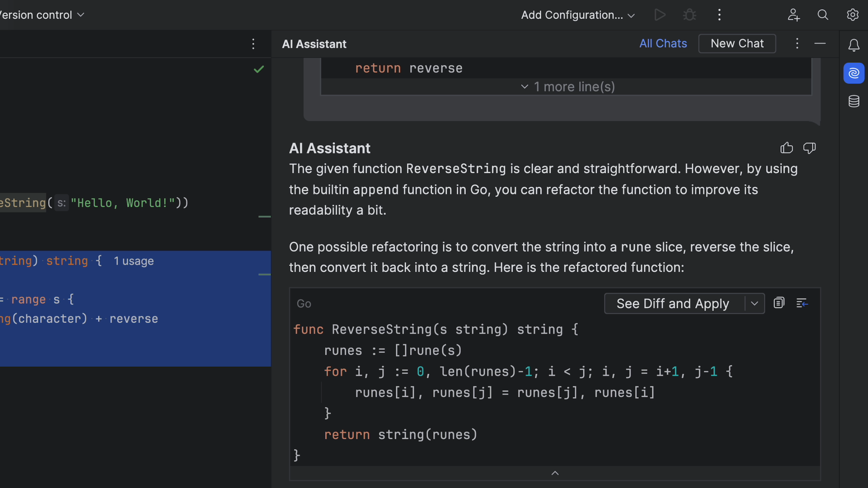Click the thumbs down icon on AI response
This screenshot has height=488, width=868.
coord(809,148)
